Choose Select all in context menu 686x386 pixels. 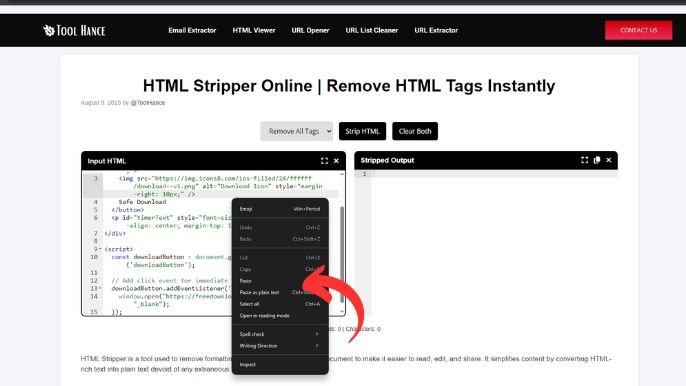280,304
